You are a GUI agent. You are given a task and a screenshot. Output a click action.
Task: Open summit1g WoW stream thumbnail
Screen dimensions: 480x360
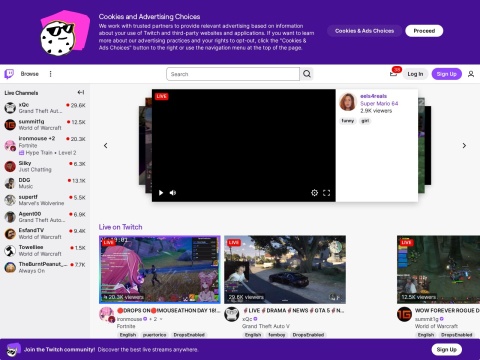(438, 270)
